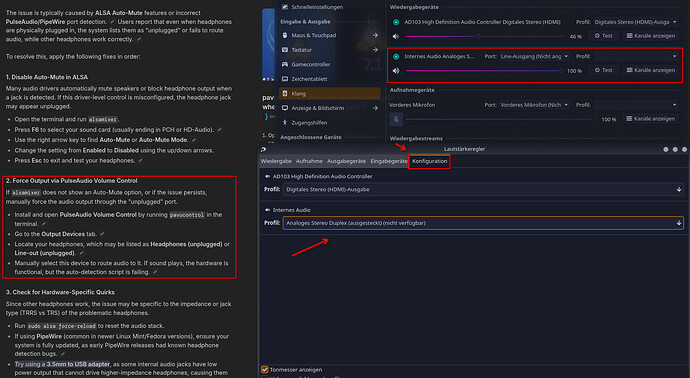Switch to the Ausgabegeräte tab
The image size is (690, 378).
(346, 161)
